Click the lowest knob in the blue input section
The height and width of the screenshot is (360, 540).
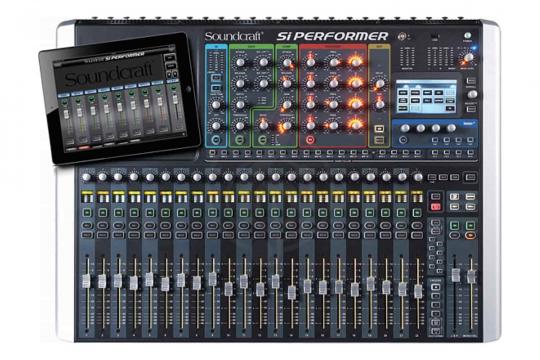tap(216, 125)
